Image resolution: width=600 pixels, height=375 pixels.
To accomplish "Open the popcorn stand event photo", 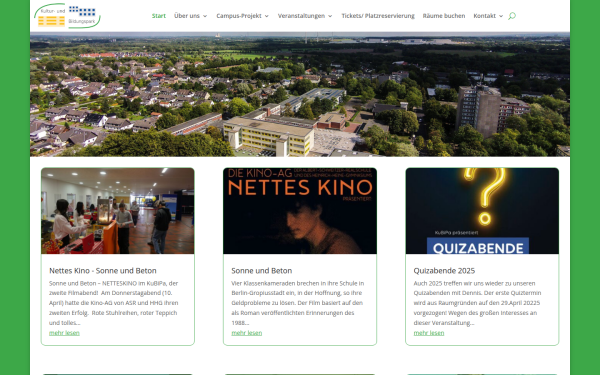I will pyautogui.click(x=118, y=211).
